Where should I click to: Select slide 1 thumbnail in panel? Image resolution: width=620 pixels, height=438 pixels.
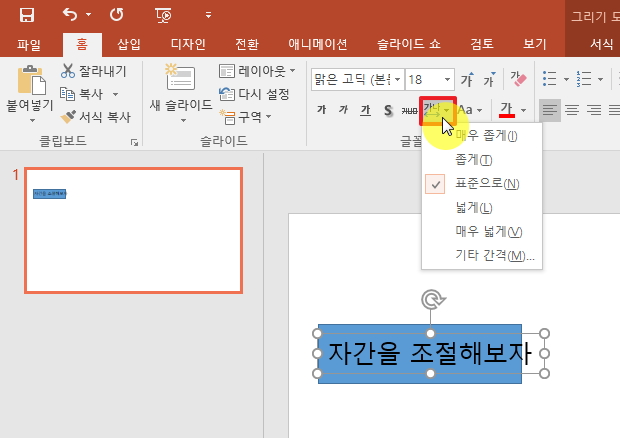click(134, 230)
